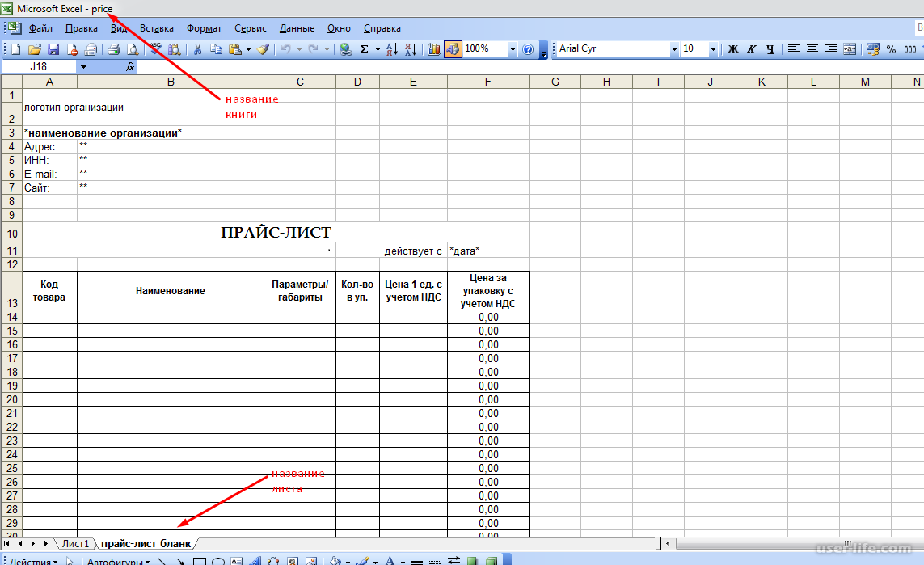This screenshot has height=565, width=924.
Task: Open the Chart Wizard icon
Action: click(x=434, y=49)
